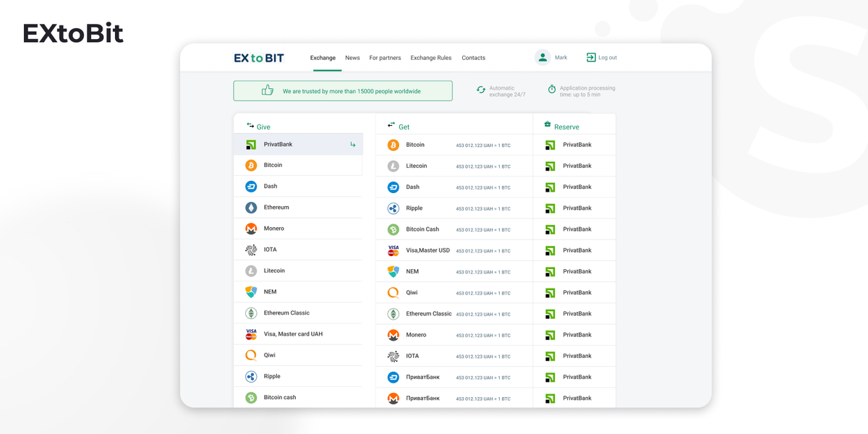Choose Ethereum Classic in Give list
Viewport: 868px width, 434px height.
pyautogui.click(x=298, y=313)
